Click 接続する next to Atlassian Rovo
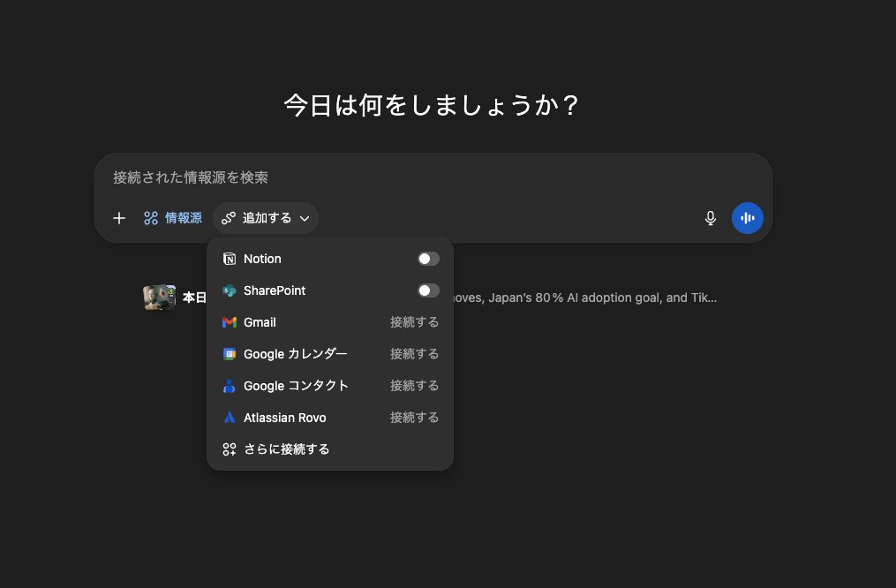The width and height of the screenshot is (896, 588). point(414,418)
